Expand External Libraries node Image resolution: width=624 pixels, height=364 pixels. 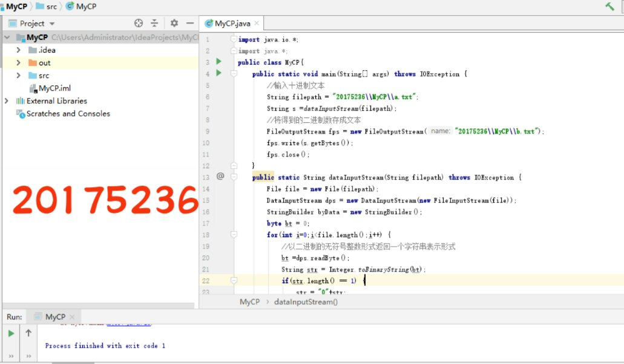[x=7, y=101]
